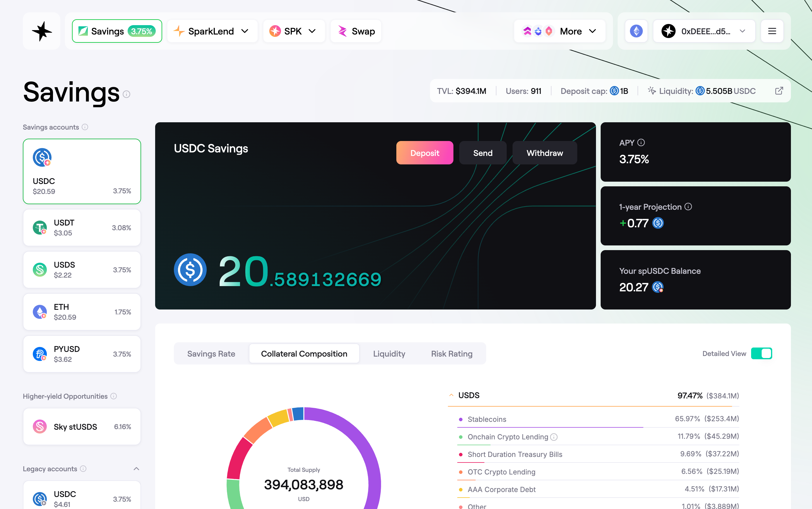812x509 pixels.
Task: Click info icon next to Savings title
Action: pyautogui.click(x=126, y=94)
